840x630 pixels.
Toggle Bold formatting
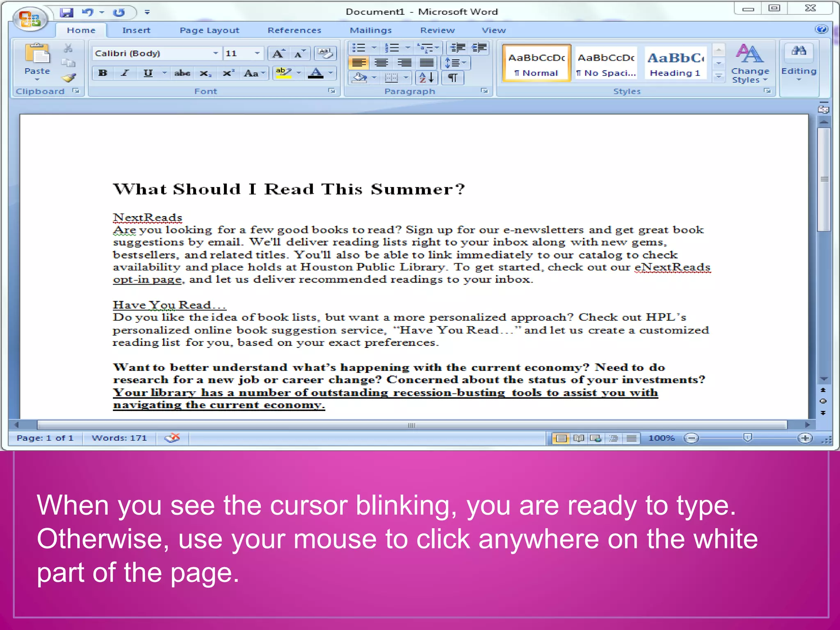103,73
